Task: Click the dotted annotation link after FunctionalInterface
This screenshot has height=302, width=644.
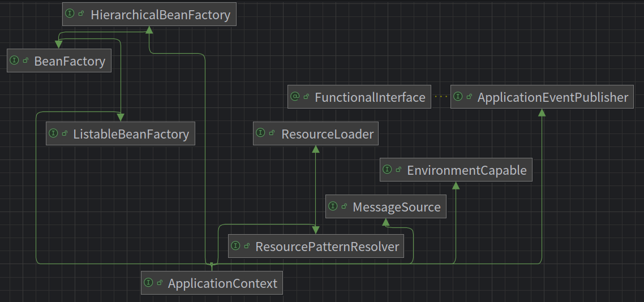Action: [441, 97]
